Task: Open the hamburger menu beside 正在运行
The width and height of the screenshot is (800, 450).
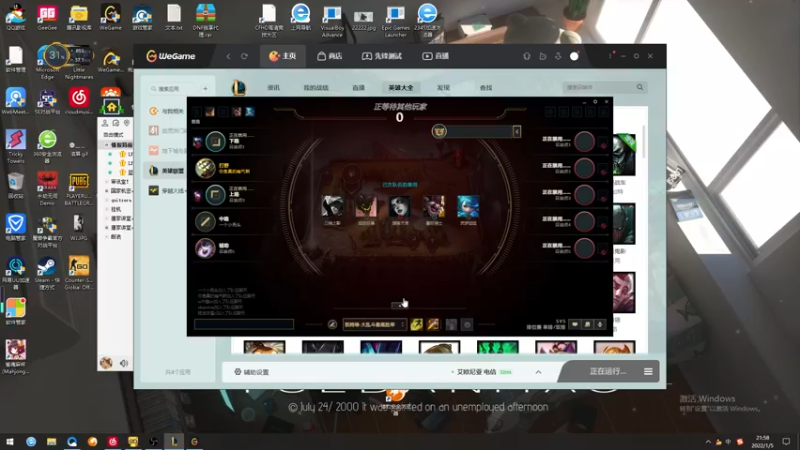Action: point(648,371)
